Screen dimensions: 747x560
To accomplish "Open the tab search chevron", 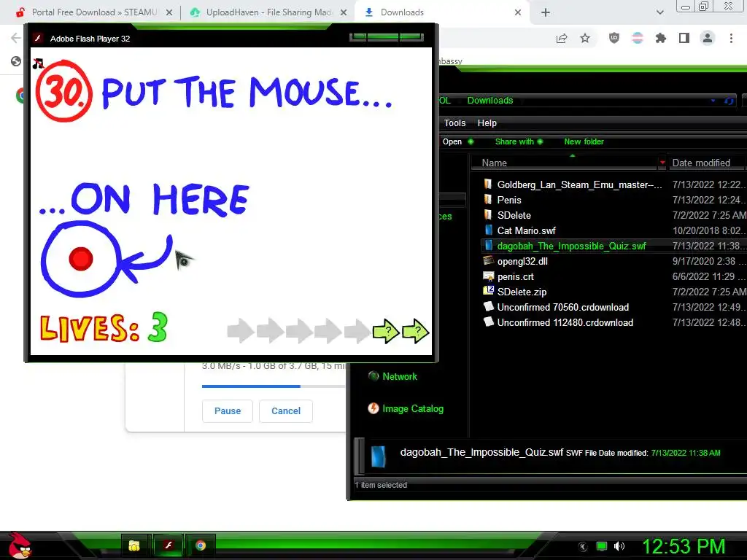I will point(659,13).
